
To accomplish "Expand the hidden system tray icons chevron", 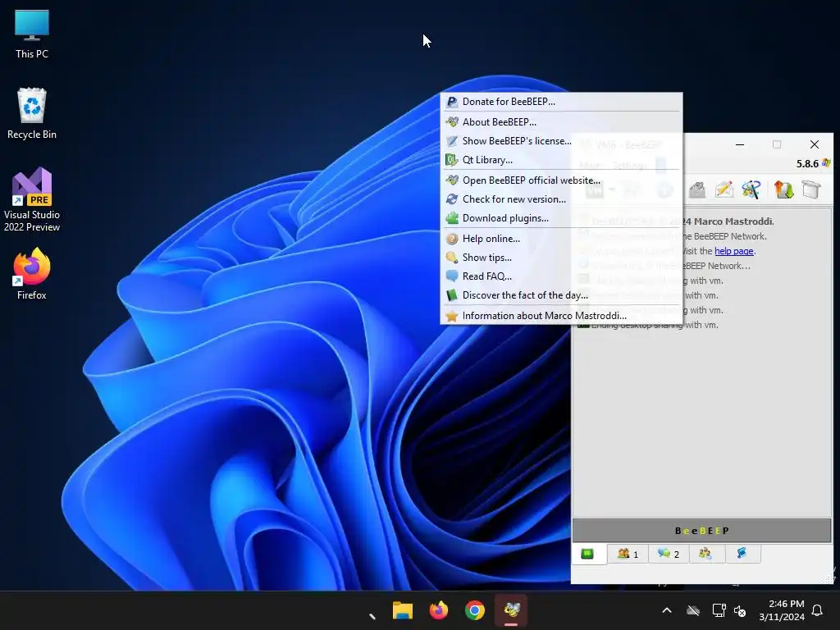I will pyautogui.click(x=667, y=610).
